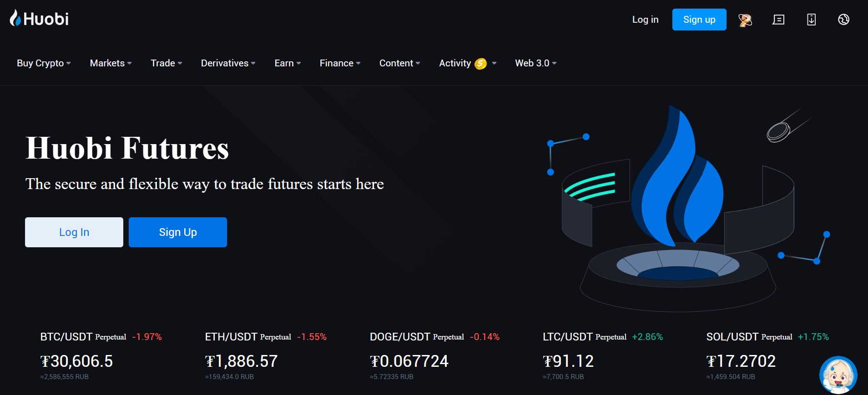Open the Earn menu
This screenshot has height=395, width=868.
pos(288,63)
